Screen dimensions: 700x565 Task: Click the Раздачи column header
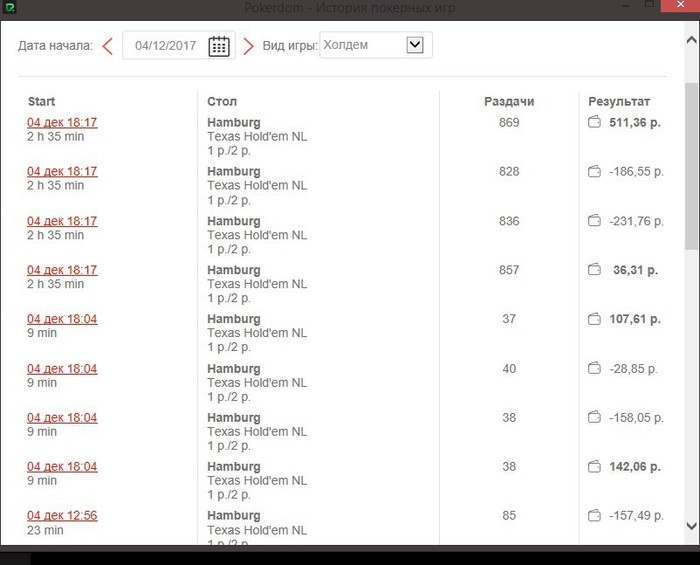point(509,101)
